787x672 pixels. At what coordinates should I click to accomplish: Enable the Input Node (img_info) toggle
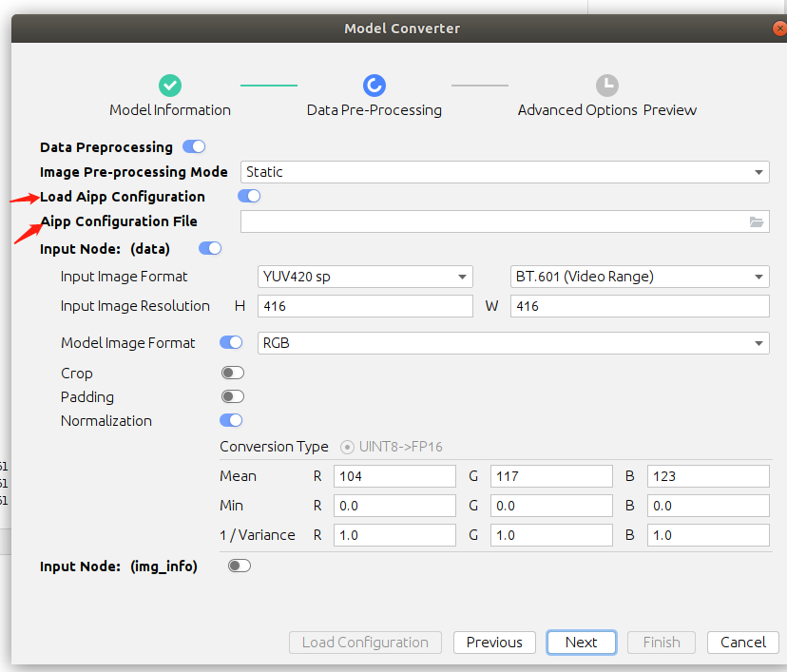click(x=240, y=566)
